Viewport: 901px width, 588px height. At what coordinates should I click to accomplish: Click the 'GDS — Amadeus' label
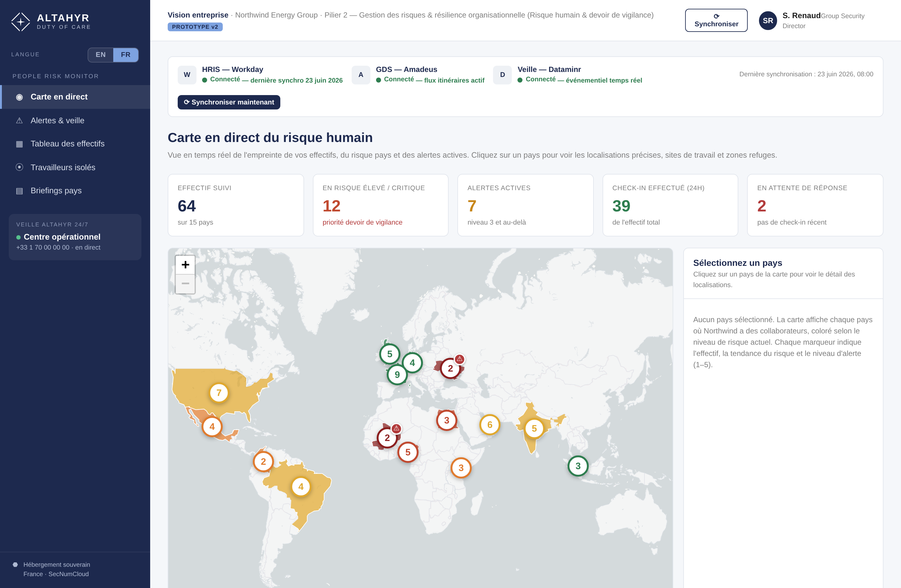(x=406, y=70)
